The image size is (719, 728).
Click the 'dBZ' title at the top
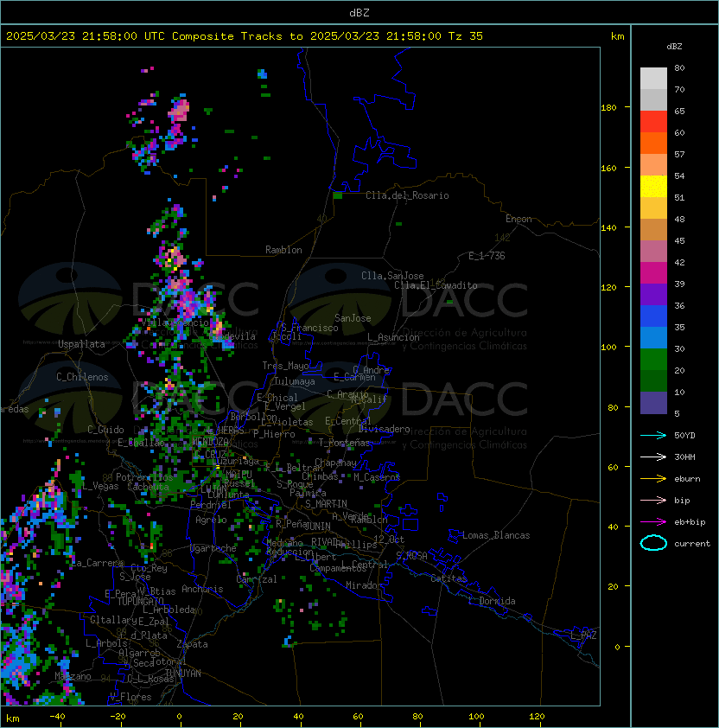pos(359,13)
